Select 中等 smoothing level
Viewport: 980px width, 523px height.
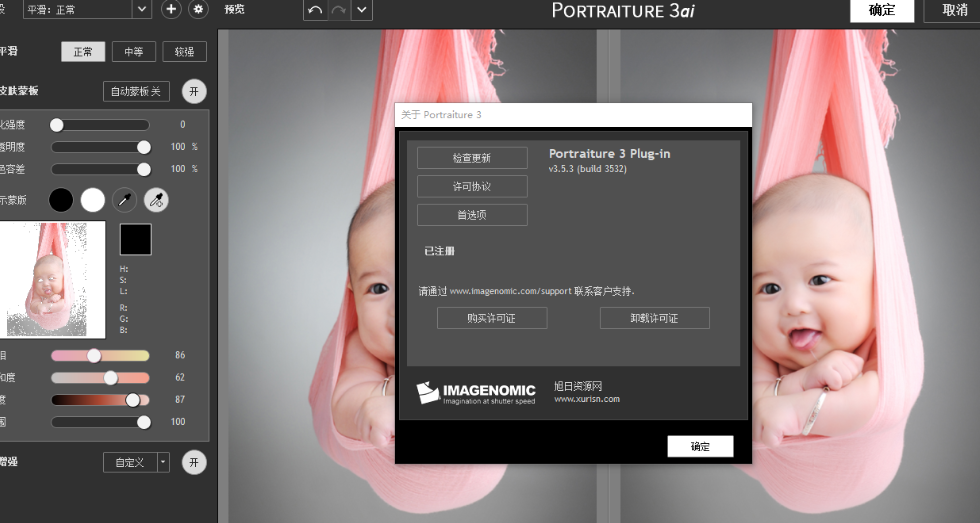133,52
